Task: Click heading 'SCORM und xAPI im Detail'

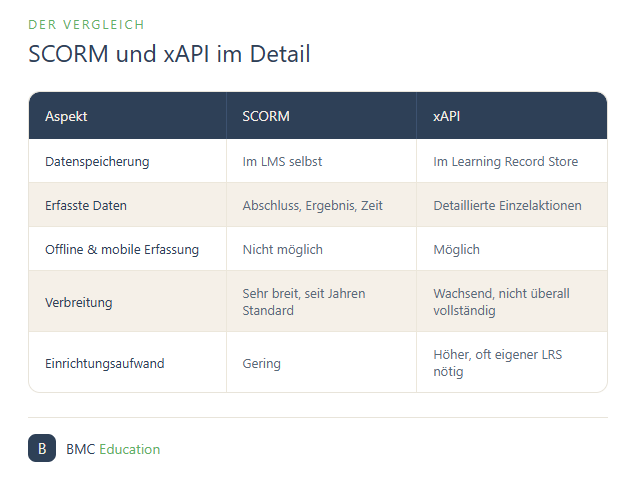Action: 169,54
